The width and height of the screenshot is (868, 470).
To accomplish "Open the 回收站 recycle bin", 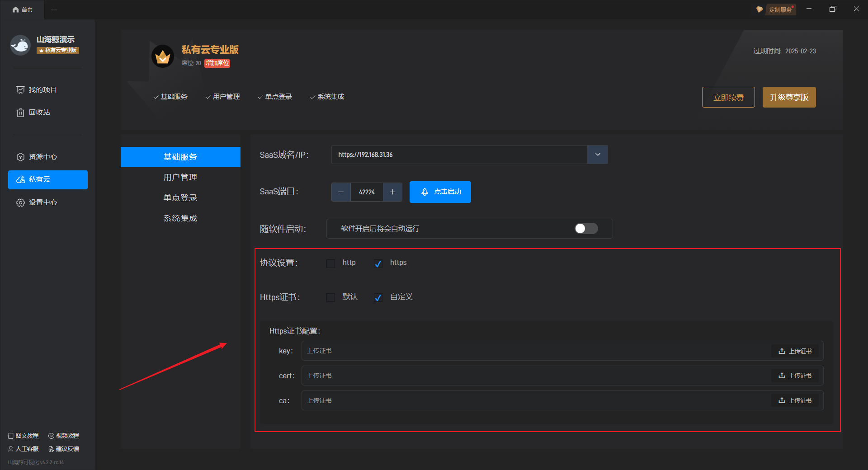I will [x=39, y=113].
